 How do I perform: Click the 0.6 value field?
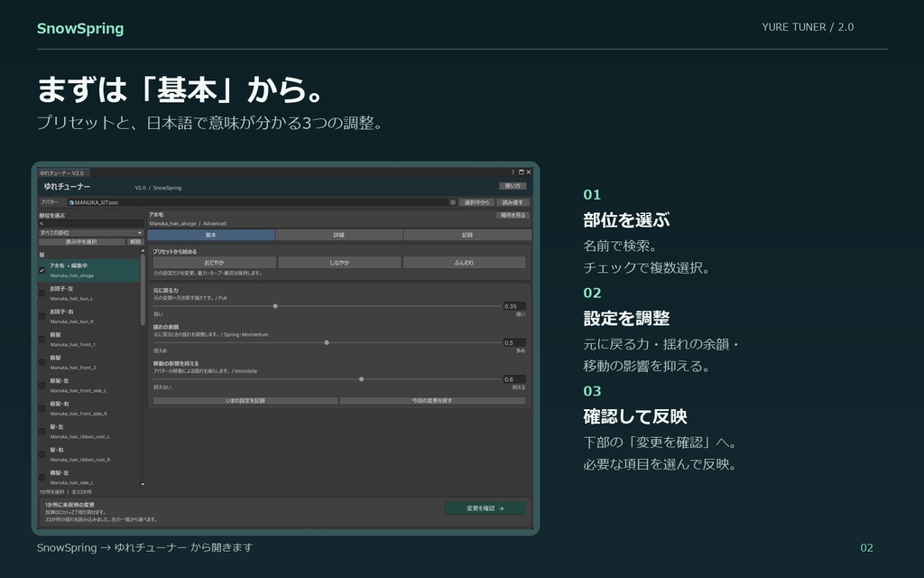tap(514, 379)
